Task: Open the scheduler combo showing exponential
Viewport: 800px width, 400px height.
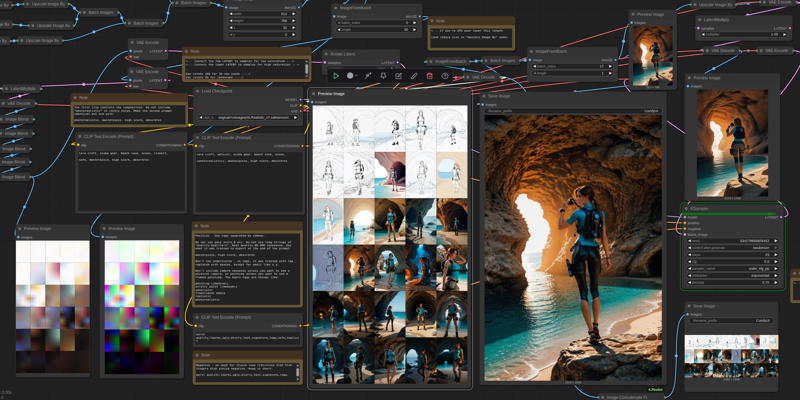Action: (x=731, y=274)
